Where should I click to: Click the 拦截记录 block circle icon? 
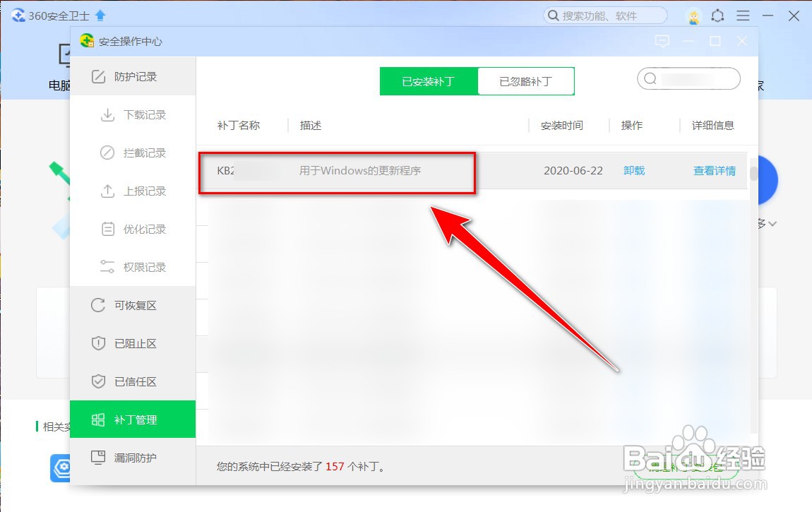pos(107,153)
